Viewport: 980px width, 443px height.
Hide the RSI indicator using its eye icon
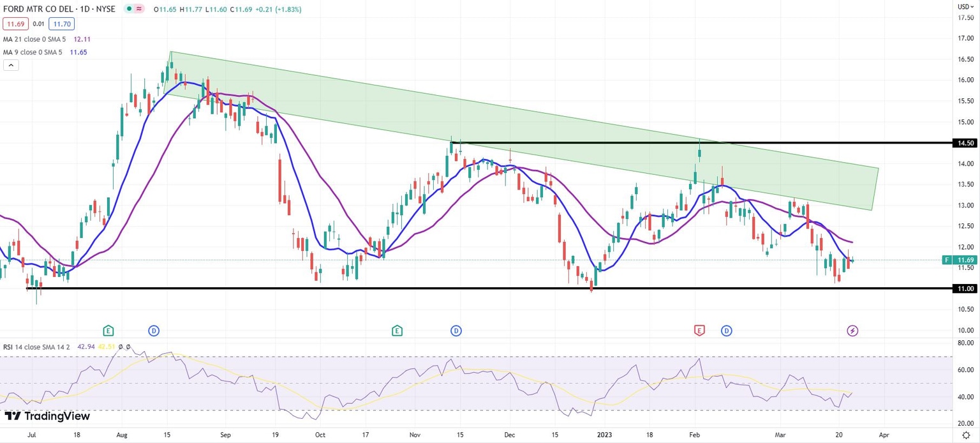tap(121, 347)
